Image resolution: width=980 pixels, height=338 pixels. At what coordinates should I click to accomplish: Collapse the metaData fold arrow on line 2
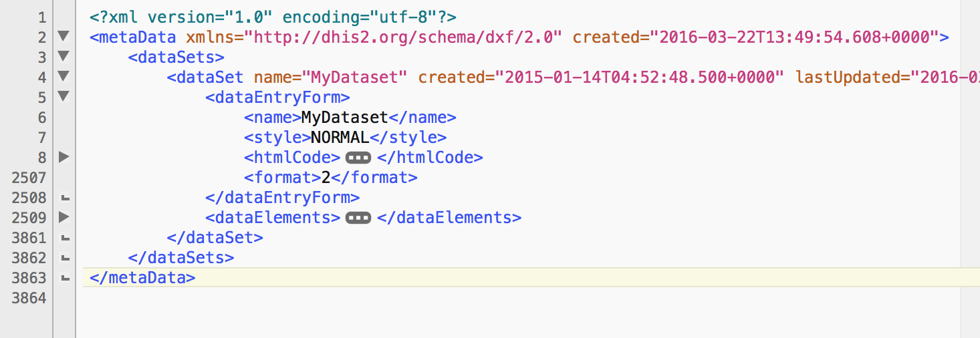point(64,36)
